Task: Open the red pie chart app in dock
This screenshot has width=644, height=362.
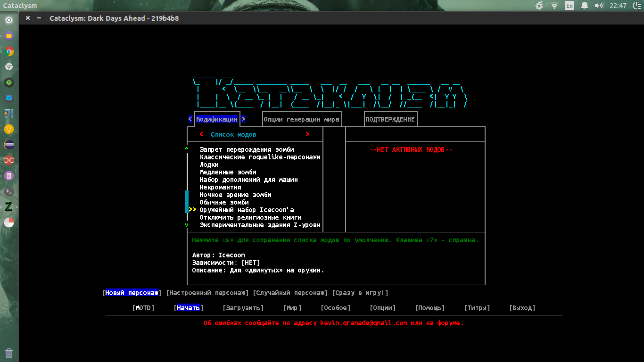Action: (x=9, y=222)
